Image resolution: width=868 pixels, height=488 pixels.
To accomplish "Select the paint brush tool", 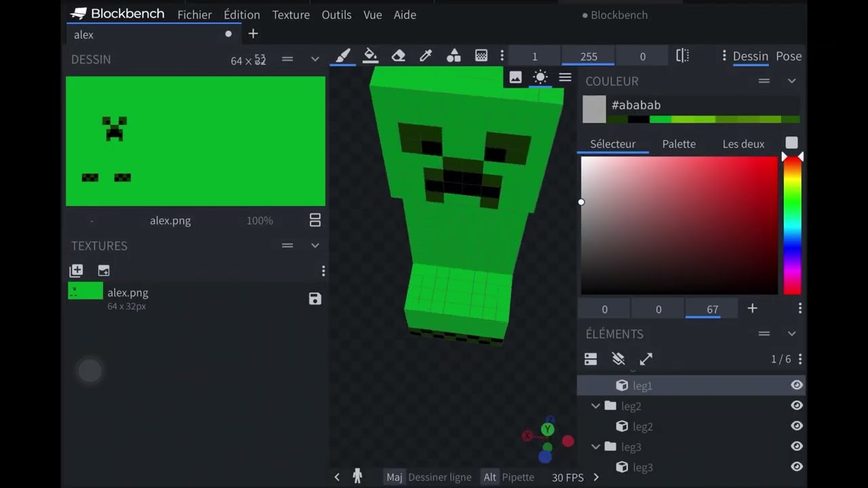I will coord(343,56).
